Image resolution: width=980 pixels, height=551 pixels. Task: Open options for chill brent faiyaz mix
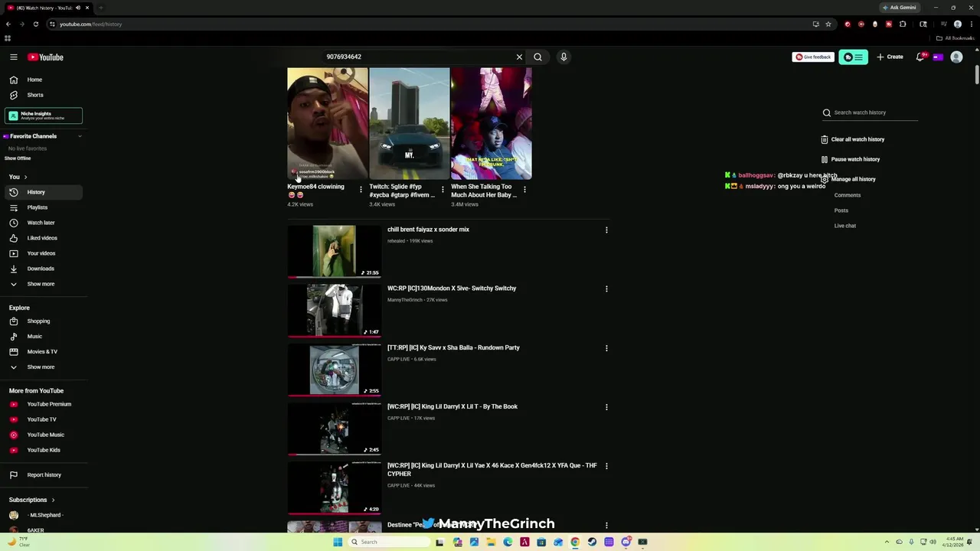[x=606, y=230]
